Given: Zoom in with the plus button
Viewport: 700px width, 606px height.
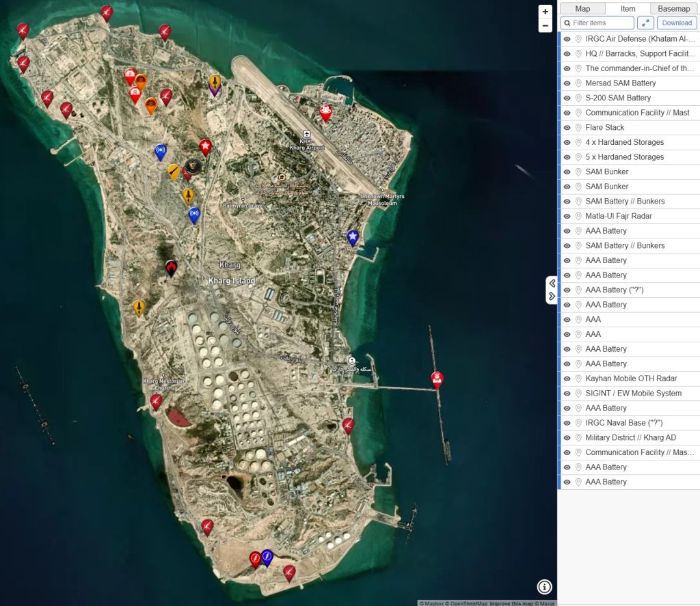Looking at the screenshot, I should point(545,12).
